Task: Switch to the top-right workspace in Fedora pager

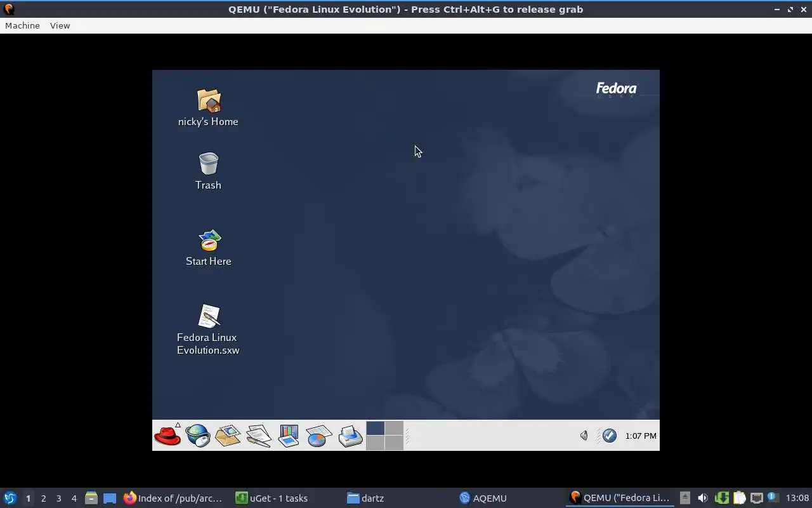Action: pos(394,428)
